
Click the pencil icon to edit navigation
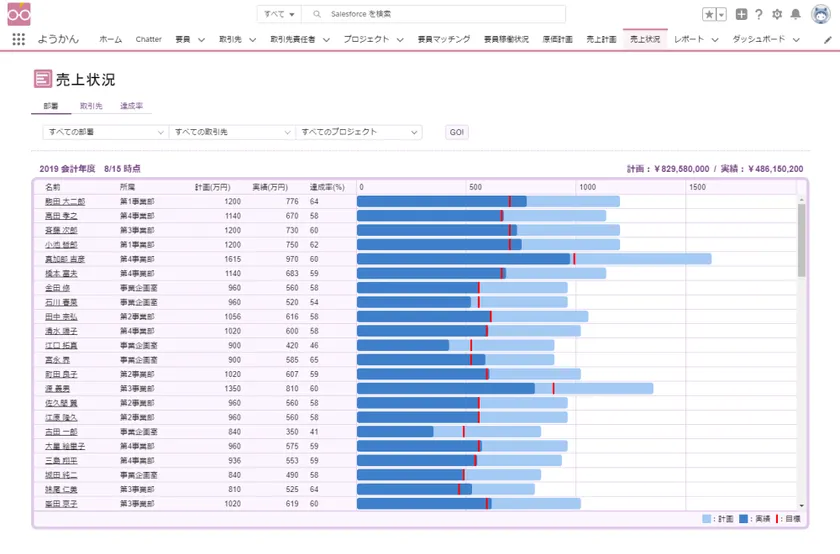[x=828, y=40]
